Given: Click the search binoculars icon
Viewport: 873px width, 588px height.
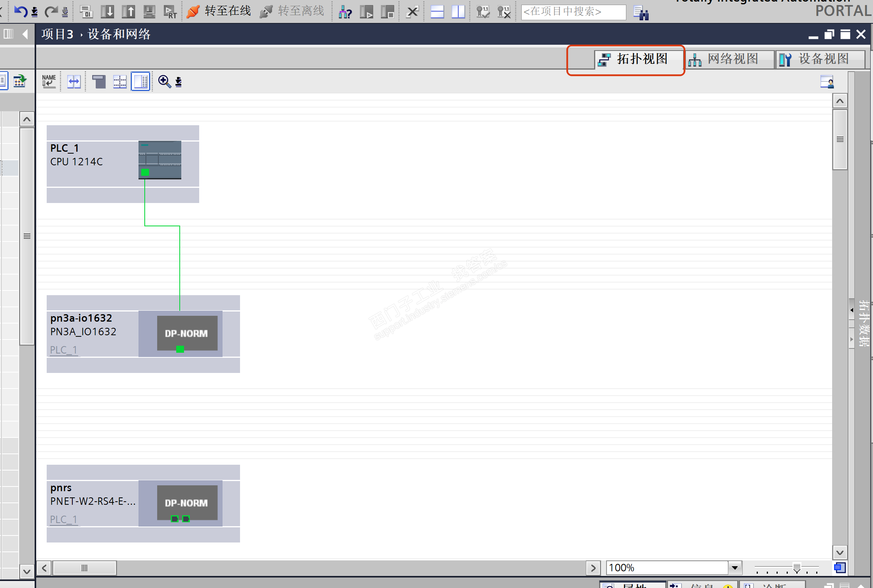Looking at the screenshot, I should 640,13.
